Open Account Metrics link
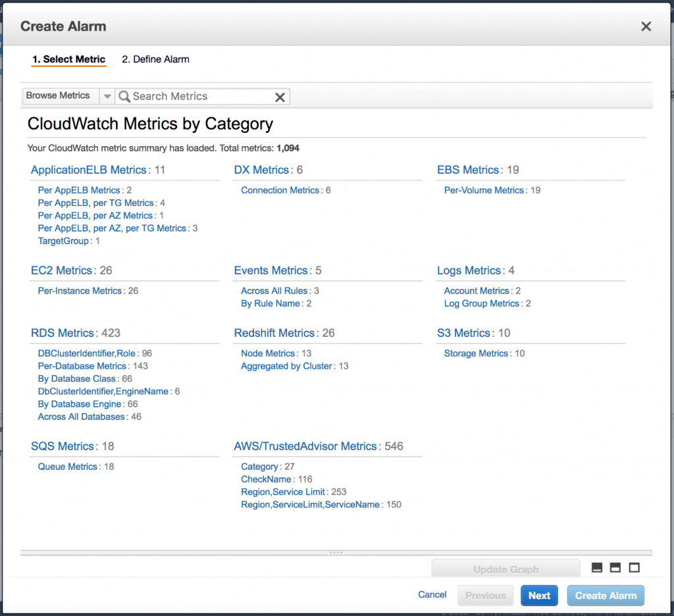The height and width of the screenshot is (616, 674). (x=477, y=291)
